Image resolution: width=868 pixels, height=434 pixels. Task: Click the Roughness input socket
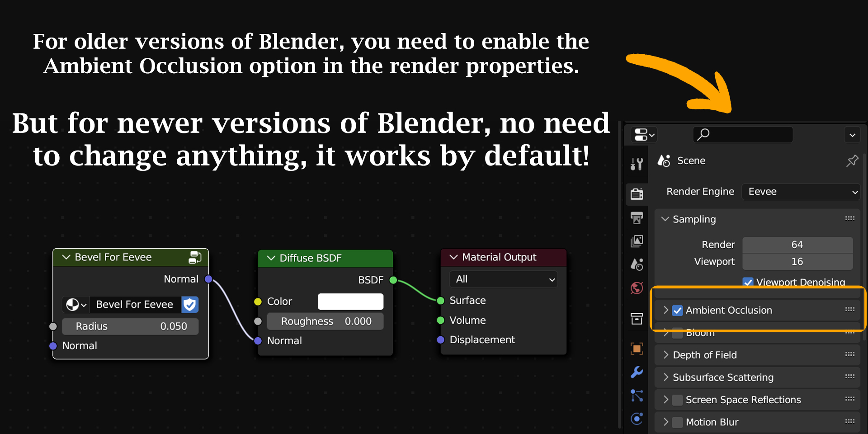tap(258, 321)
